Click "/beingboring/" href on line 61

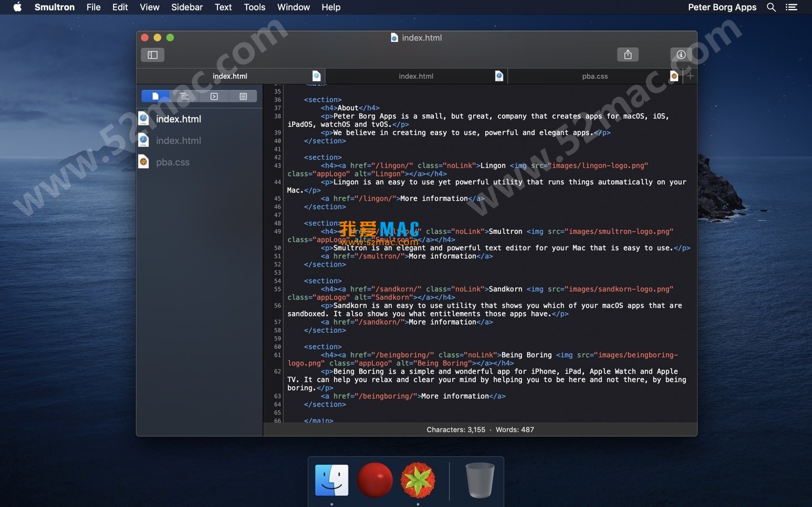[x=404, y=355]
